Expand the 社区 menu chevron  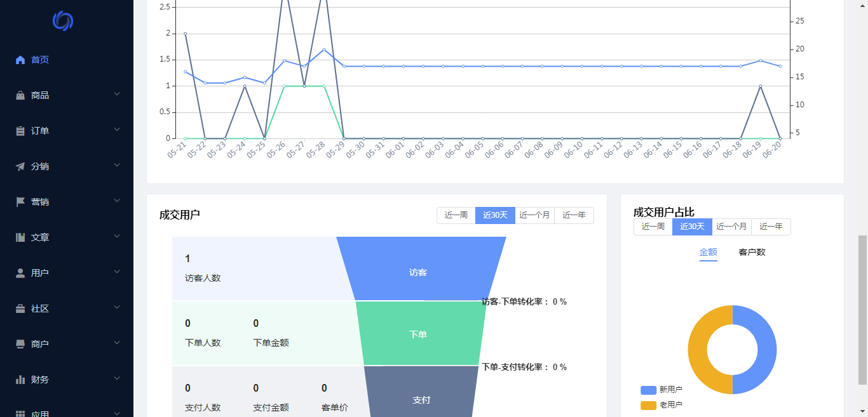pyautogui.click(x=117, y=307)
